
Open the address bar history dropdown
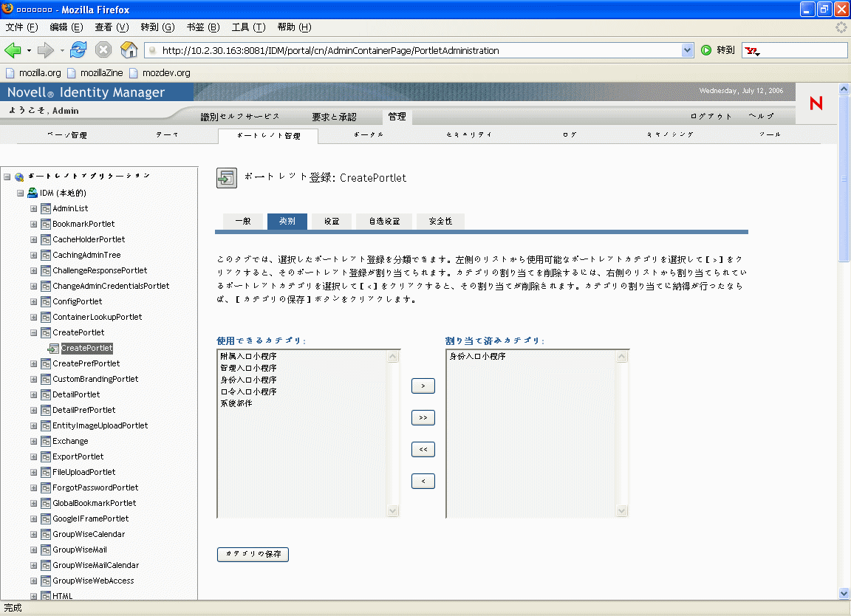pos(688,50)
